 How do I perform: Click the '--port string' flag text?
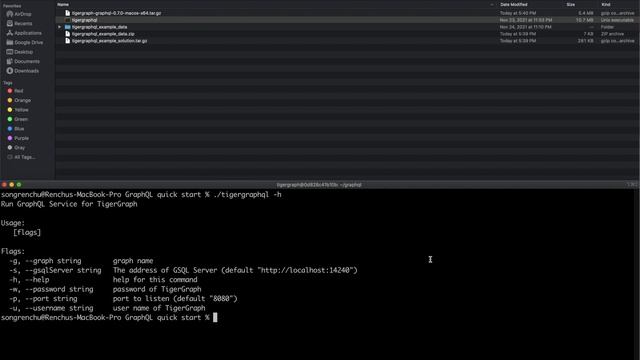(51, 298)
